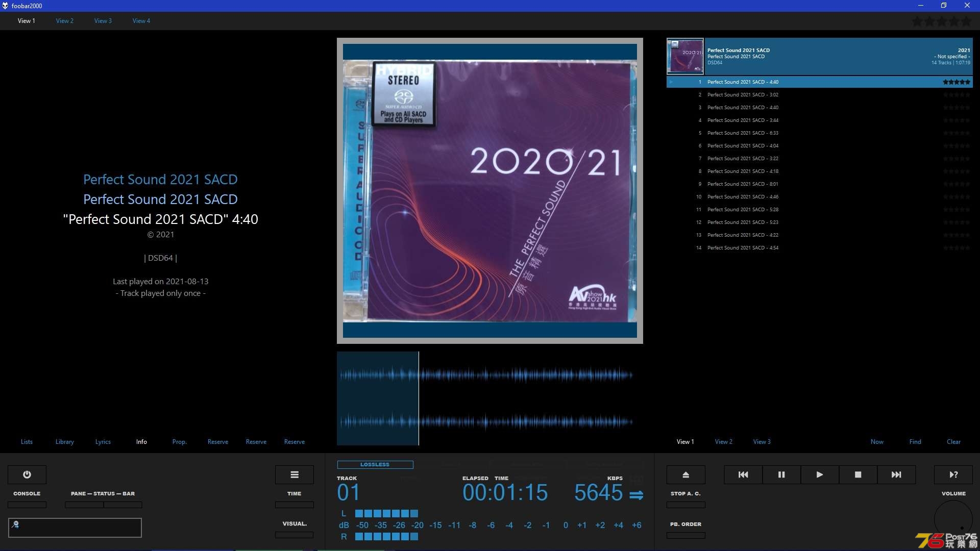Image resolution: width=980 pixels, height=551 pixels.
Task: Open the Prop. tab
Action: coord(180,442)
